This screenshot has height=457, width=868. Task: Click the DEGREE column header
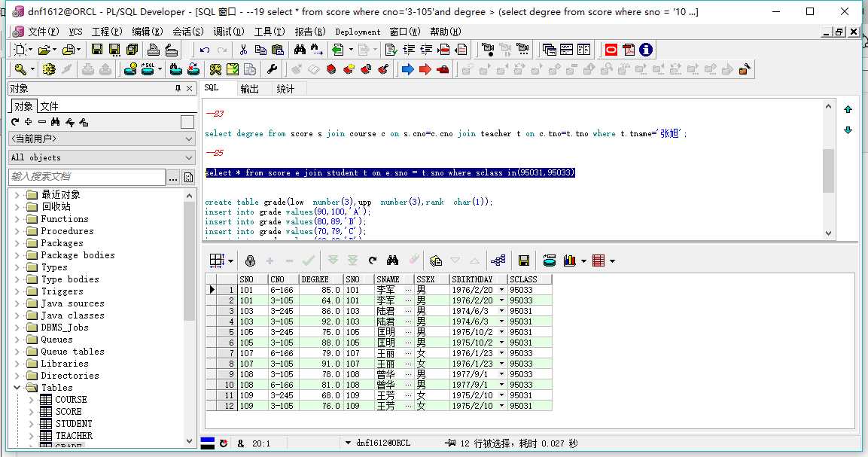[x=321, y=279]
